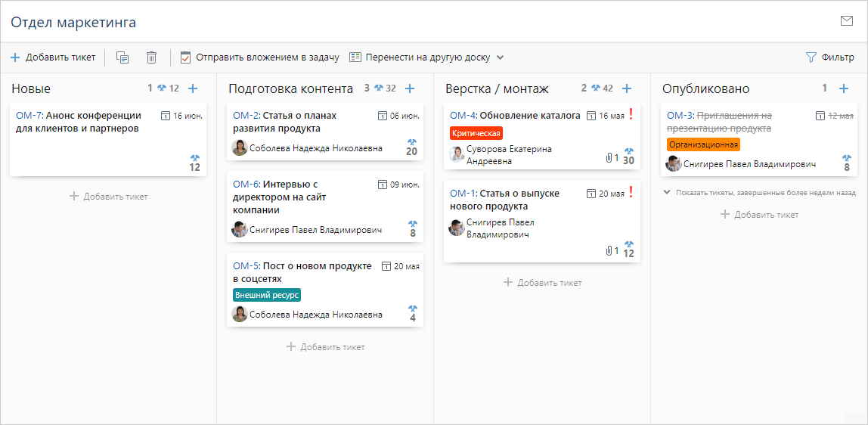Click plus icon in Верстка / монтаж header
The image size is (868, 425).
click(627, 88)
